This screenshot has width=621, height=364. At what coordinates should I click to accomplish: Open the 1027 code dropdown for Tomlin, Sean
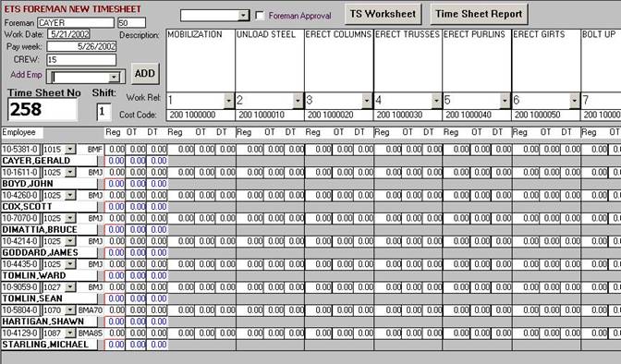pyautogui.click(x=69, y=287)
